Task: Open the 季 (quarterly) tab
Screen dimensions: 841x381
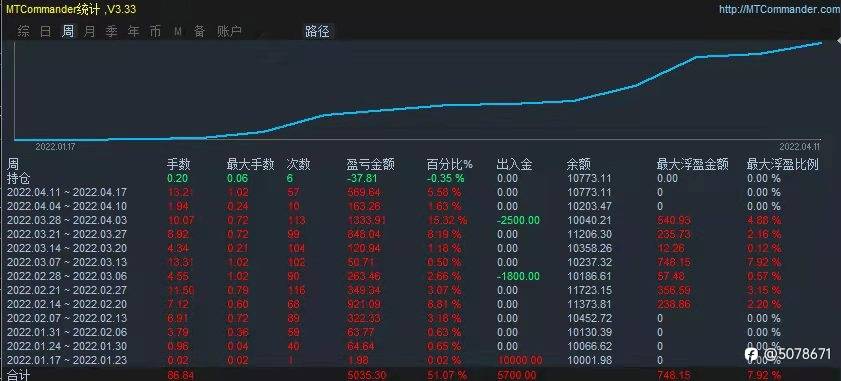Action: click(112, 32)
